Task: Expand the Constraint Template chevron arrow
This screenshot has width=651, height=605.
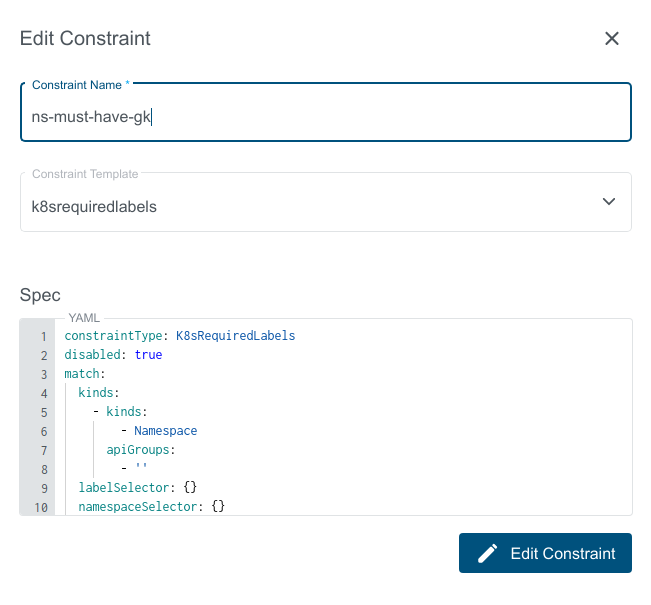Action: coord(608,202)
